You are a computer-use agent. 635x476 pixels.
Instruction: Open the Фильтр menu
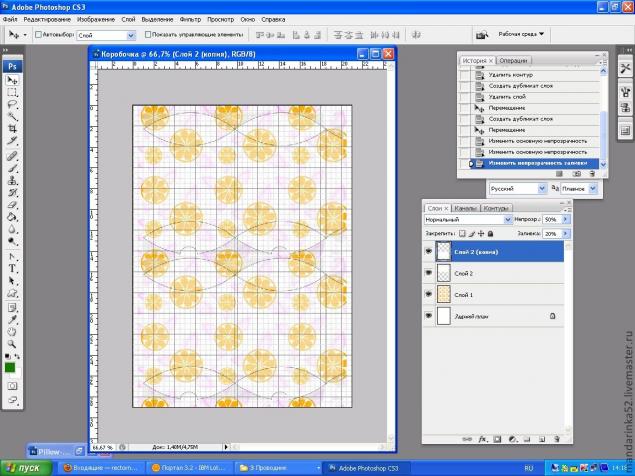coord(190,19)
